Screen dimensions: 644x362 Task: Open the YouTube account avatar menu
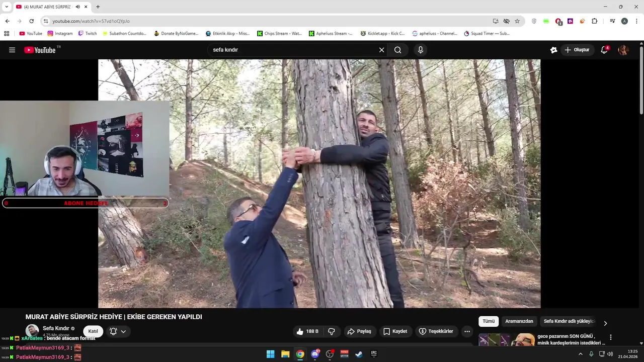623,50
